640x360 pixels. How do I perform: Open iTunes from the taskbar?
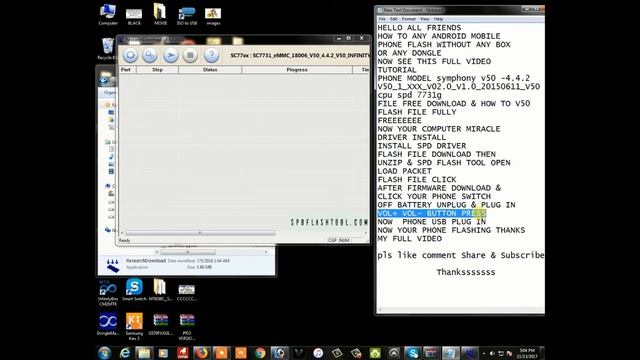(318, 353)
